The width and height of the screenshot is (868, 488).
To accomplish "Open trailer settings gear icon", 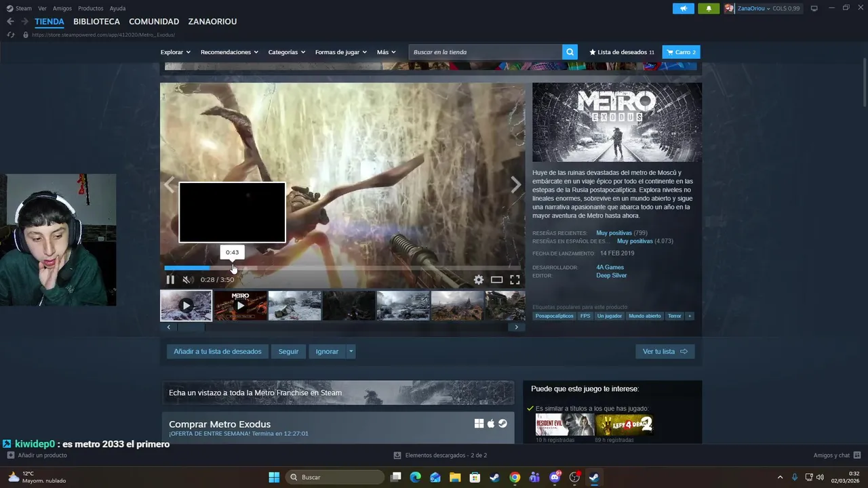I will click(479, 279).
